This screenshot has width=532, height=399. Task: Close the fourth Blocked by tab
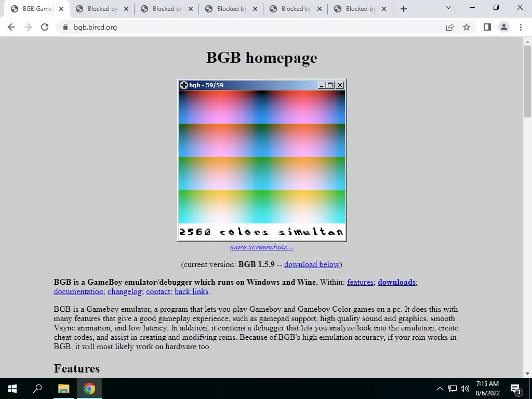click(320, 9)
